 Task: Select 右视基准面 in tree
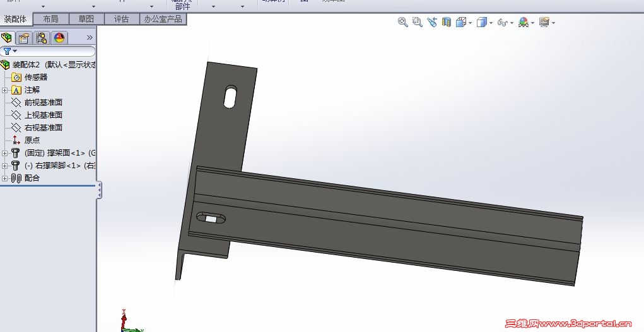coord(43,128)
